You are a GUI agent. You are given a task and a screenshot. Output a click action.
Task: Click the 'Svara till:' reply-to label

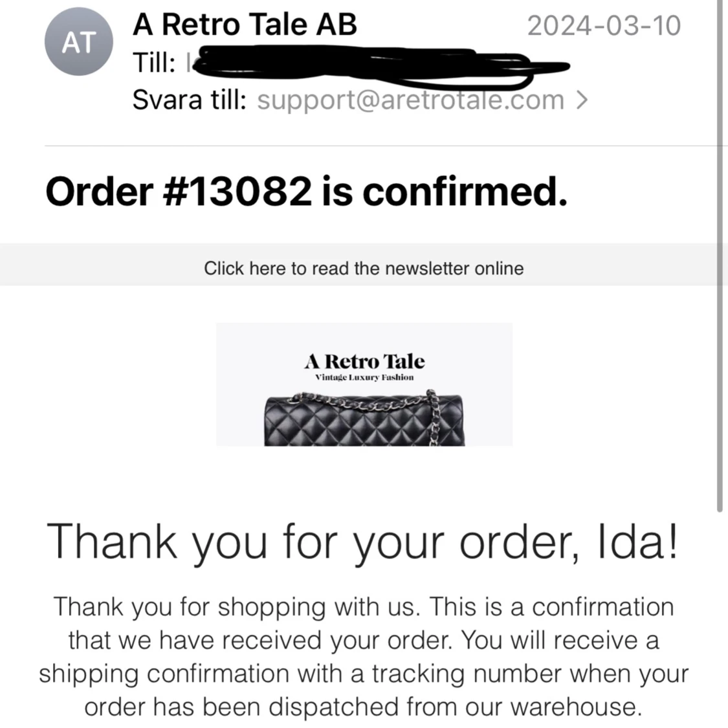(x=189, y=100)
